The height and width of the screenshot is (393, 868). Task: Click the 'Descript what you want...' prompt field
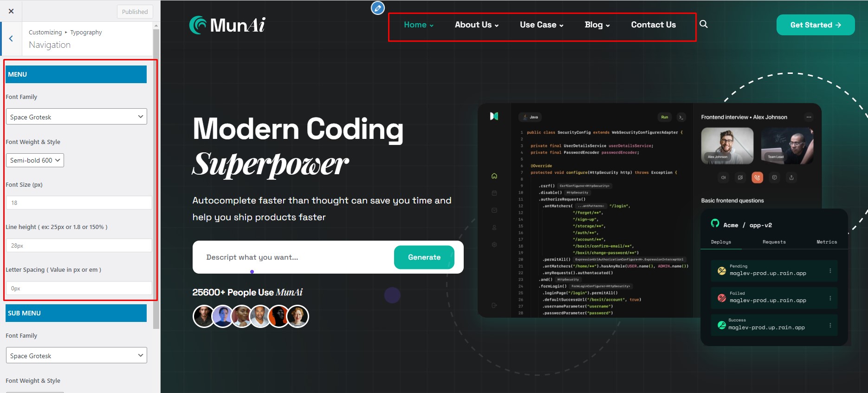[x=293, y=257]
